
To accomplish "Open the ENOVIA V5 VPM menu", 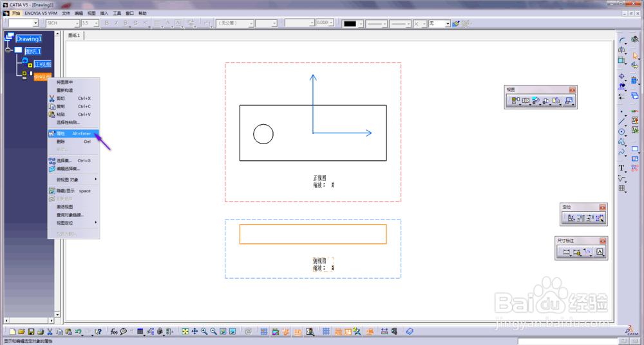I will click(41, 13).
